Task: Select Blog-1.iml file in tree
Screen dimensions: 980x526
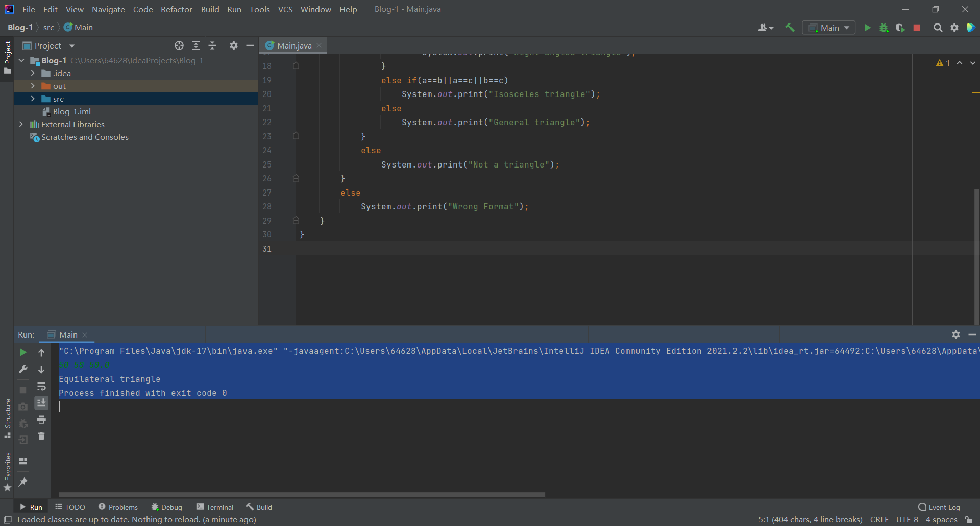Action: coord(71,111)
